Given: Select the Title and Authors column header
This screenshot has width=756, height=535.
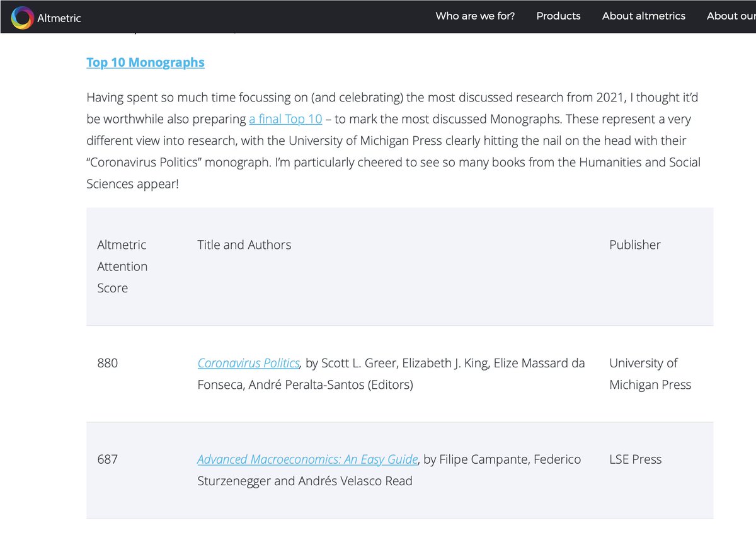Looking at the screenshot, I should pos(244,244).
